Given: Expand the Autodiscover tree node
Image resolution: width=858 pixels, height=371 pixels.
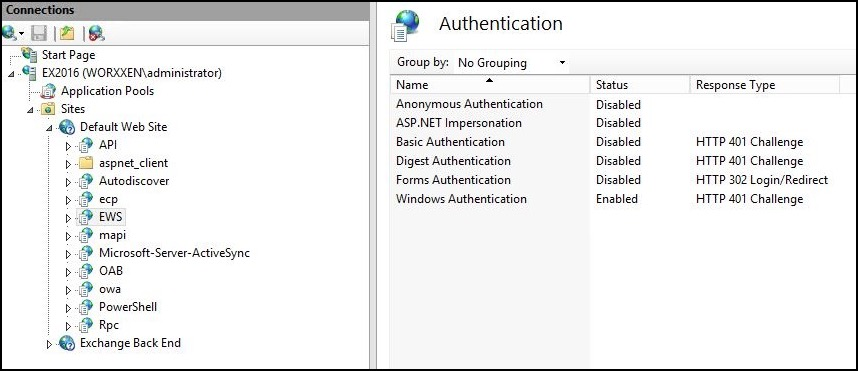Looking at the screenshot, I should (68, 182).
